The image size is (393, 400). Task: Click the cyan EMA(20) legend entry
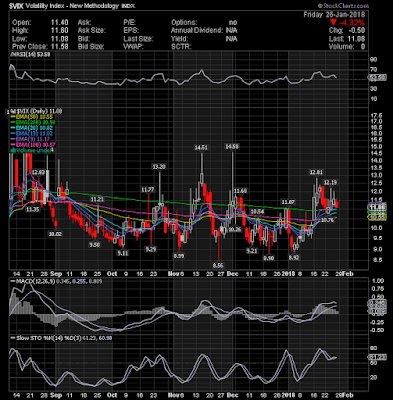[32, 128]
